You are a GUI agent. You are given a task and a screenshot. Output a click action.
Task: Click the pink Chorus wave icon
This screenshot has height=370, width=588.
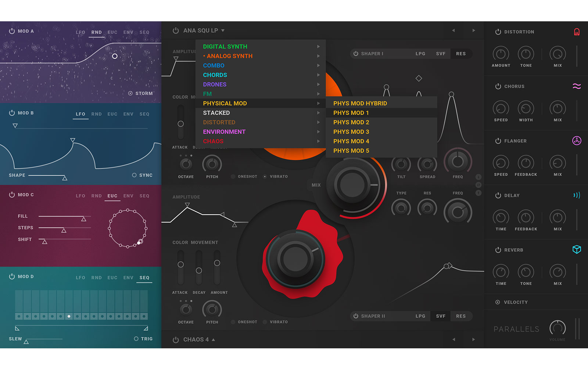click(x=577, y=86)
